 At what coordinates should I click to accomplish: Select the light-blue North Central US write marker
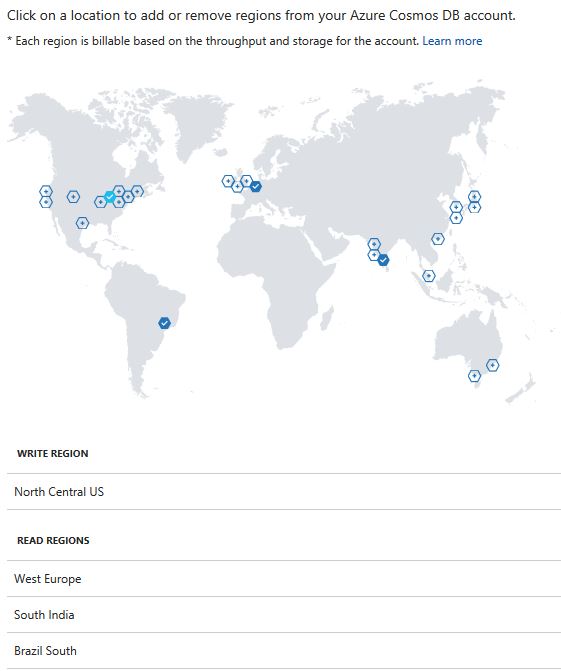(x=110, y=197)
